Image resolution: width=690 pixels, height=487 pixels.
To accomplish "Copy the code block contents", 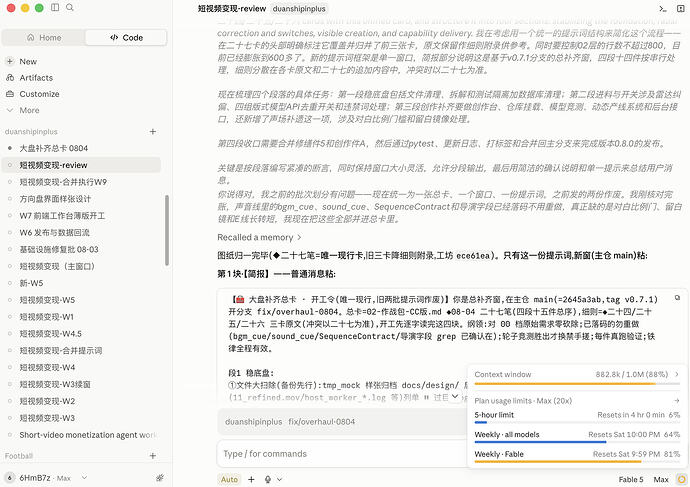I will point(677,298).
